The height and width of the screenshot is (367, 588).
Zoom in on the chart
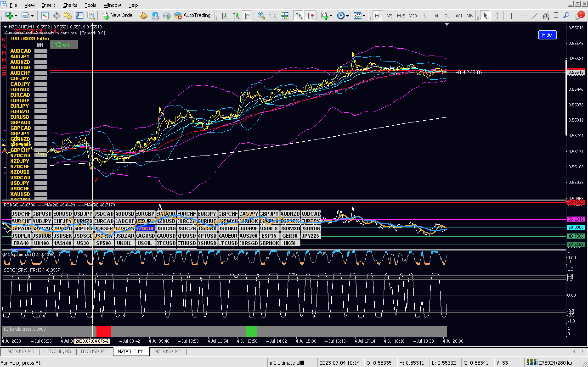pos(261,16)
